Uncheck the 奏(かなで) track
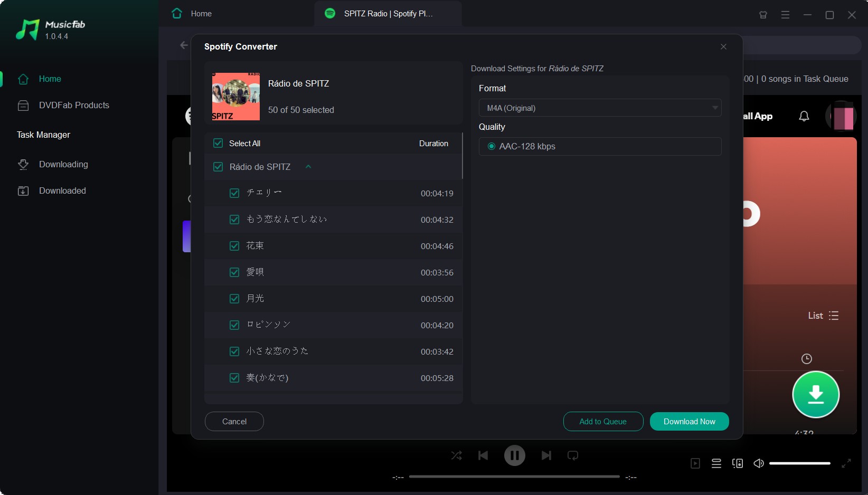Screen dimensions: 868x495 234,378
